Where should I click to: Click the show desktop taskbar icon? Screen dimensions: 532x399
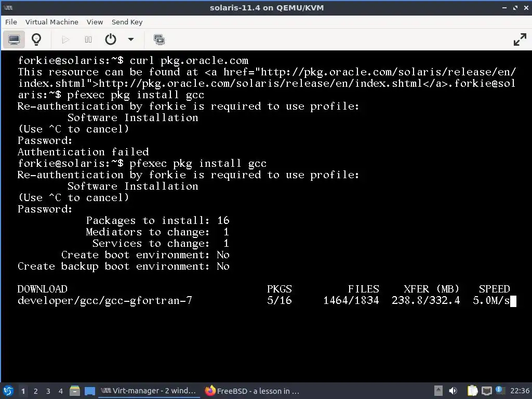coord(89,391)
